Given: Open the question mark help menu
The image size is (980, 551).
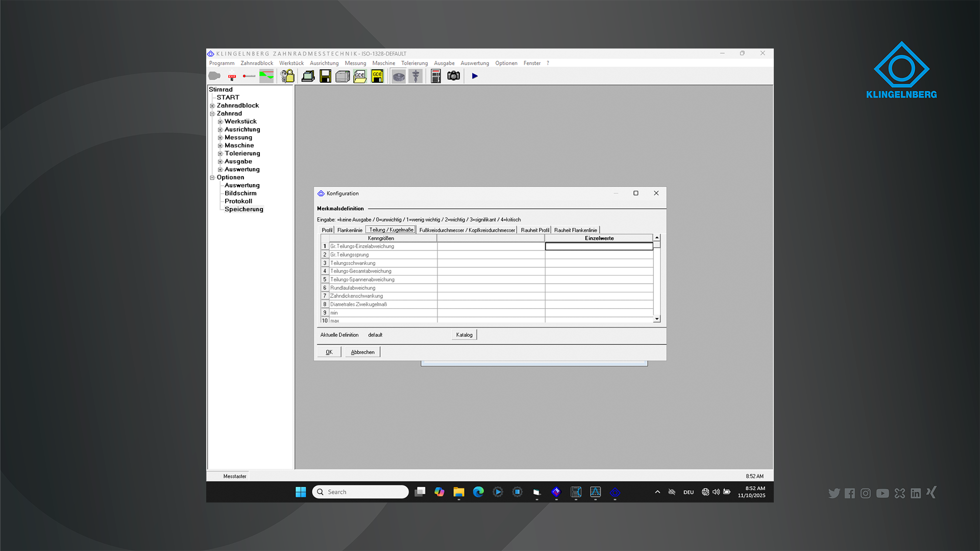Looking at the screenshot, I should pyautogui.click(x=548, y=63).
